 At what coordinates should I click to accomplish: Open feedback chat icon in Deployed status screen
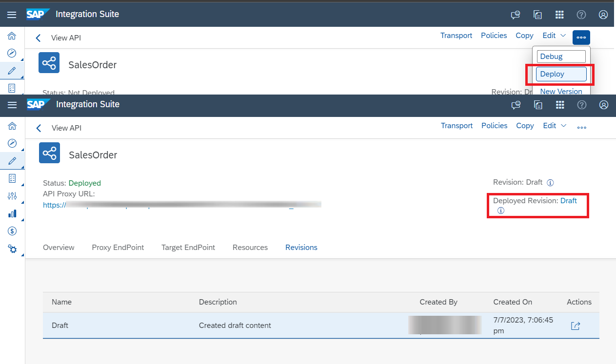(516, 105)
